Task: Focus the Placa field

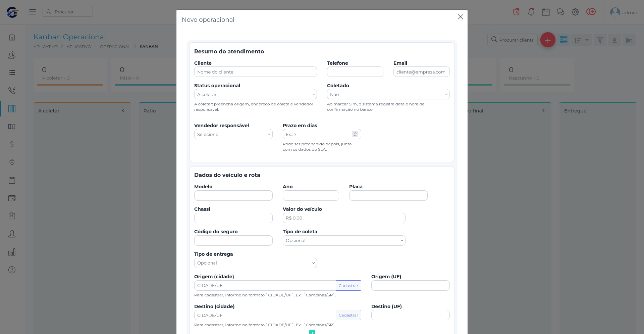Action: 388,196
